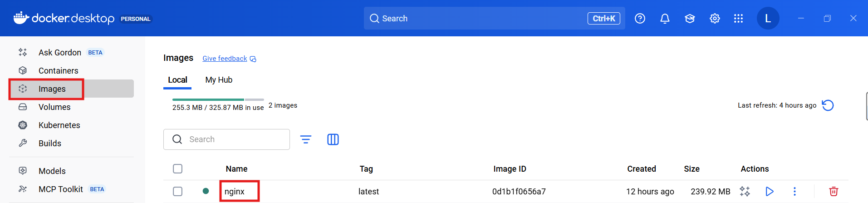This screenshot has width=868, height=203.
Task: Open the Models section
Action: coord(71,171)
